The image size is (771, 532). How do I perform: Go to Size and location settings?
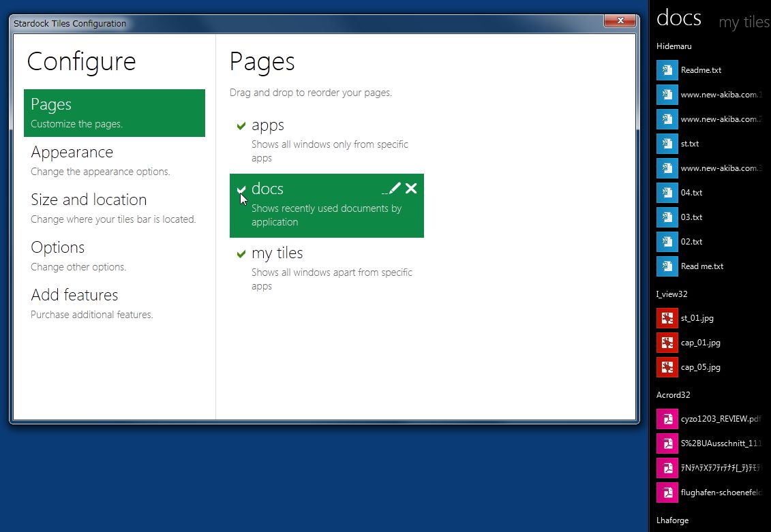tap(114, 208)
